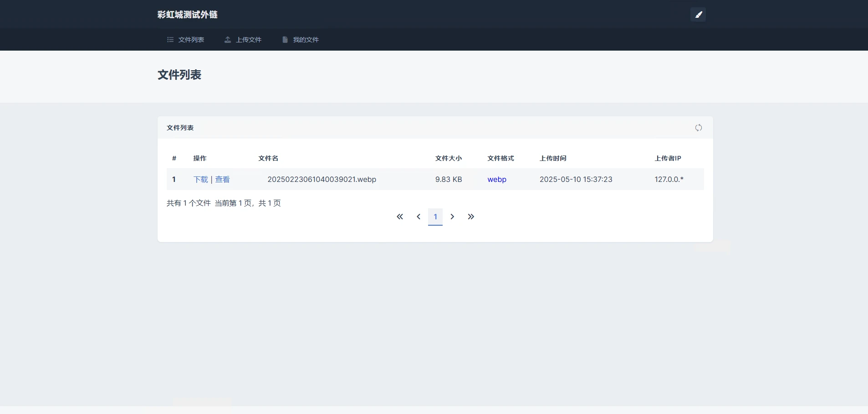The width and height of the screenshot is (868, 414).
Task: Select page 1 in pagination
Action: (435, 217)
